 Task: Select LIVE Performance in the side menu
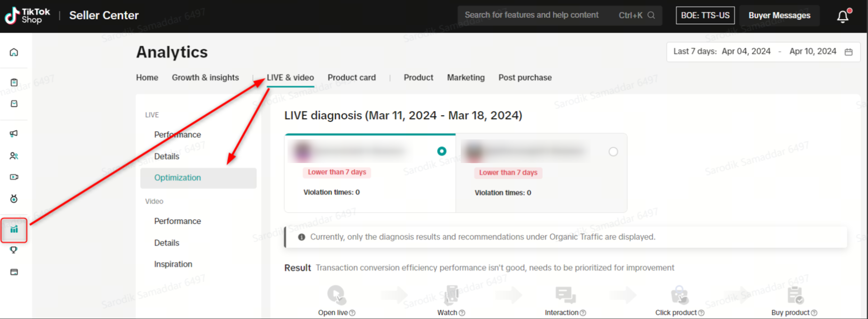tap(177, 135)
